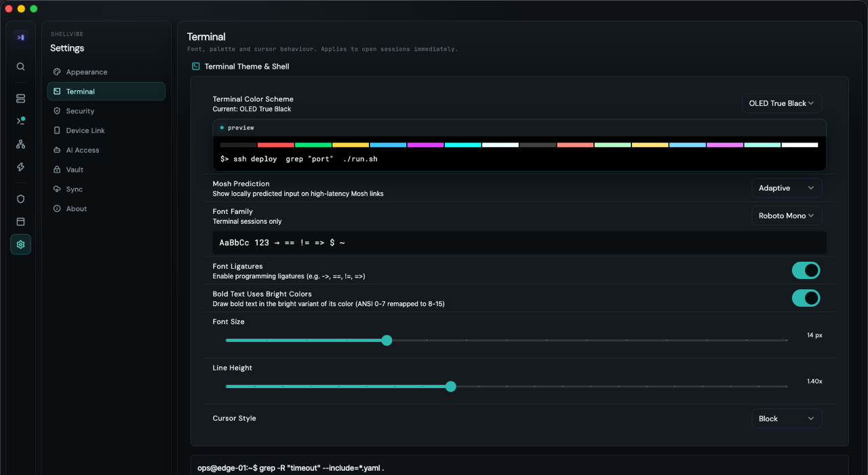Click the "preview" header label

click(241, 128)
